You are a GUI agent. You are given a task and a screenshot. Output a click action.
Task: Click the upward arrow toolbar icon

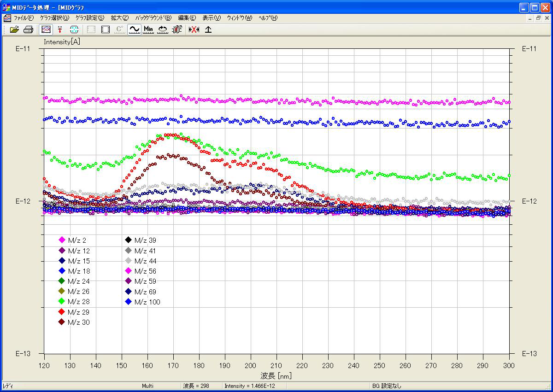coord(208,29)
